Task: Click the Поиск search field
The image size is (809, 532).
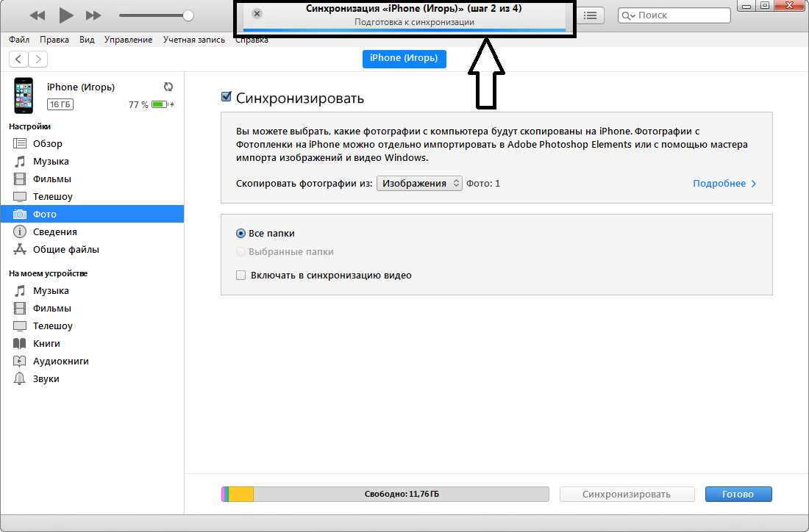Action: coord(674,15)
